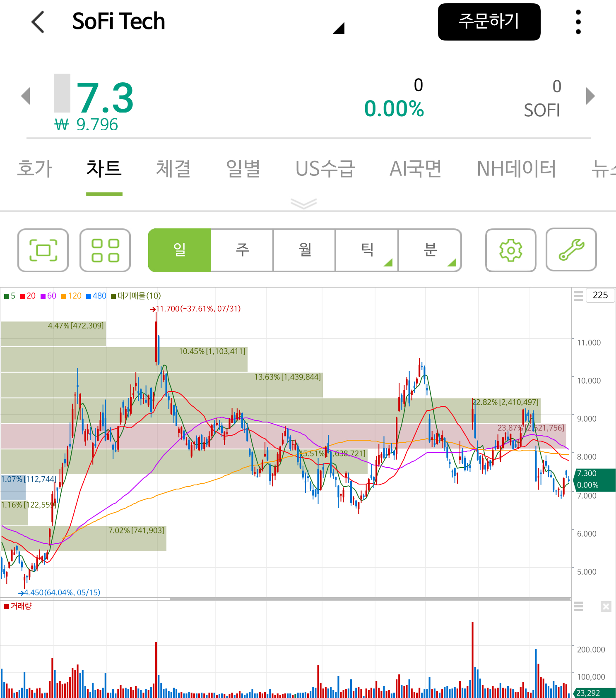Click the 13.63% [1,439,844] volume profile label

pos(287,377)
